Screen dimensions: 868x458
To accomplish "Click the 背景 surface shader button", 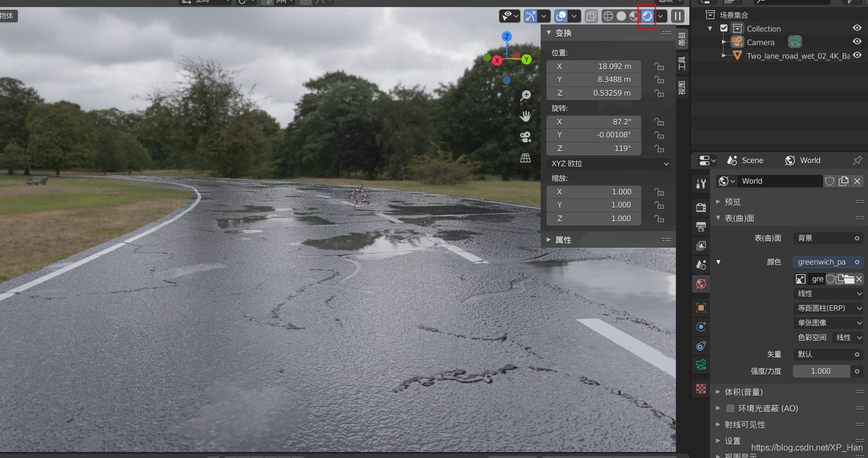I will 828,238.
